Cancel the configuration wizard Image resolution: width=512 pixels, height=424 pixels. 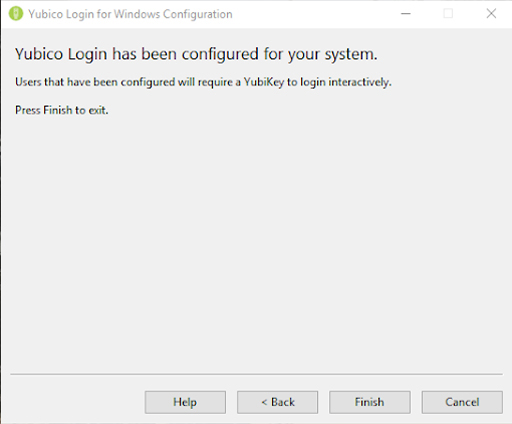coord(462,402)
